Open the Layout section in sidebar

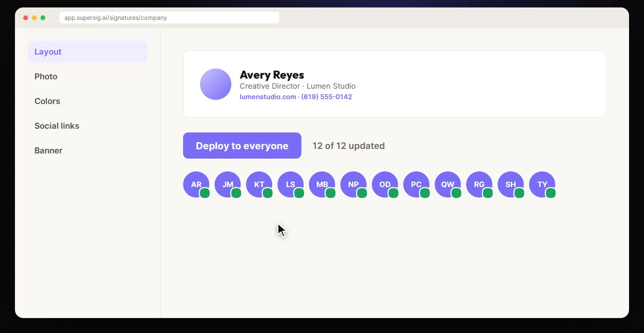(x=88, y=52)
